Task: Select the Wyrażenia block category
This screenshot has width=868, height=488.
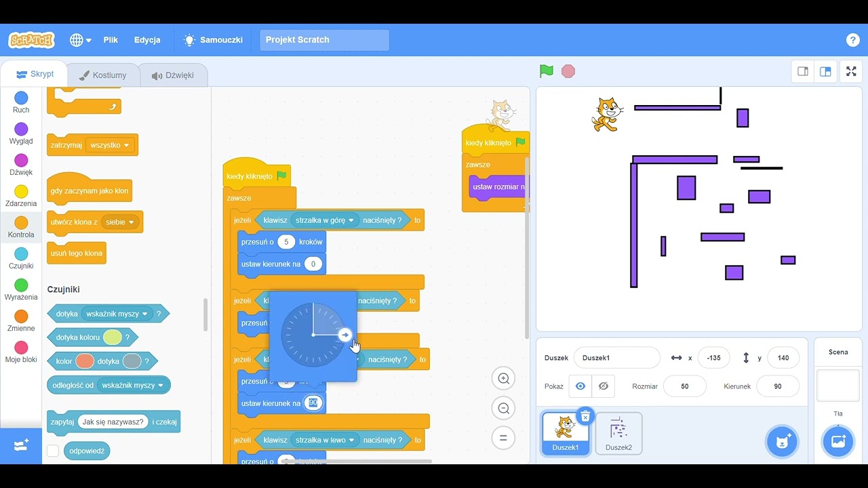Action: click(x=21, y=289)
